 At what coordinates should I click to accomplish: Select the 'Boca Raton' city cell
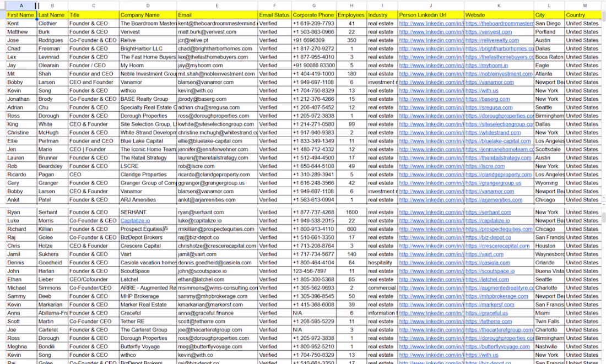[549, 57]
